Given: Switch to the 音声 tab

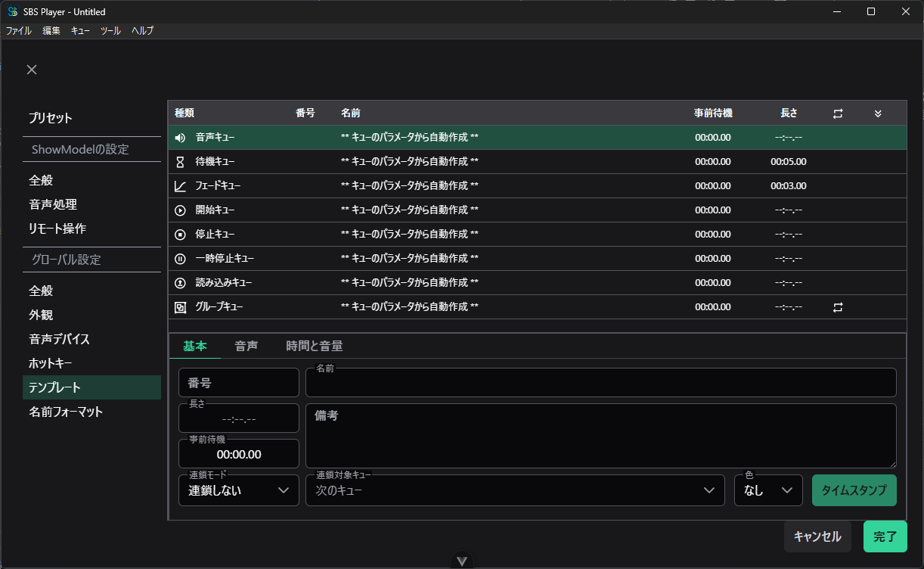Looking at the screenshot, I should (247, 346).
